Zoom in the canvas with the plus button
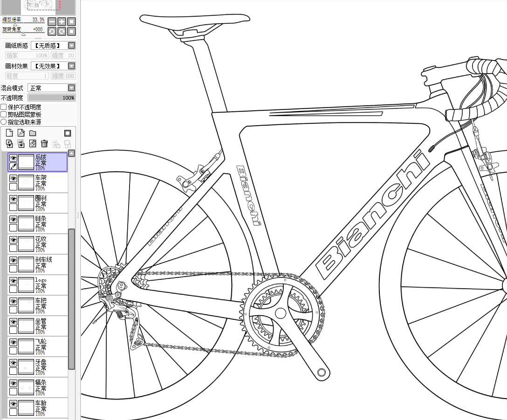Screen dimensions: 507x420 [62, 21]
